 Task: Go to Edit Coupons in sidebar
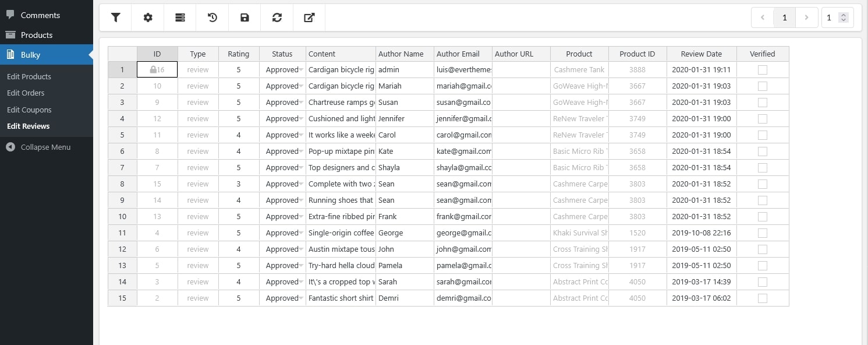click(29, 110)
